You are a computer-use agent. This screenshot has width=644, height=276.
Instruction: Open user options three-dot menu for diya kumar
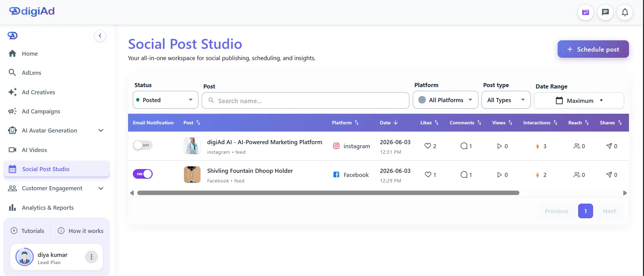click(x=92, y=257)
